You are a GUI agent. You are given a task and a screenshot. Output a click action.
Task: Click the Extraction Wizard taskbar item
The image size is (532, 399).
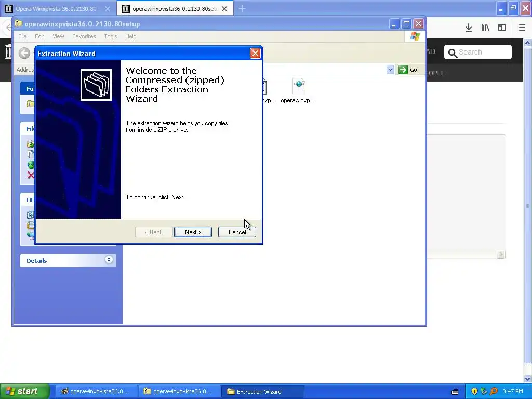[x=262, y=391]
